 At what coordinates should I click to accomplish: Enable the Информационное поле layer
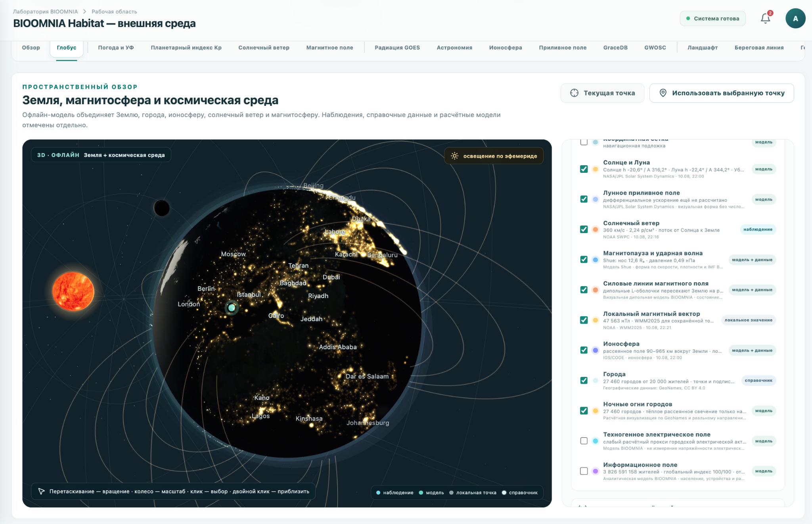pos(584,471)
